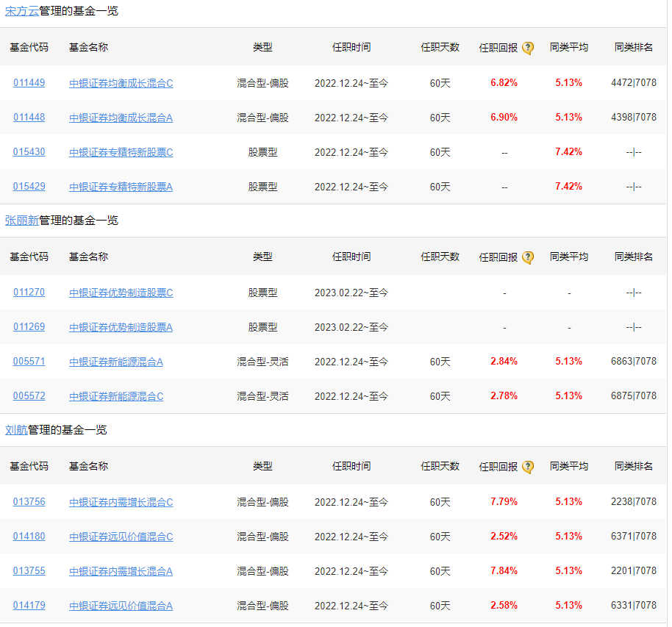
Task: Open 中银证券内需增长混合C fund page
Action: click(121, 502)
